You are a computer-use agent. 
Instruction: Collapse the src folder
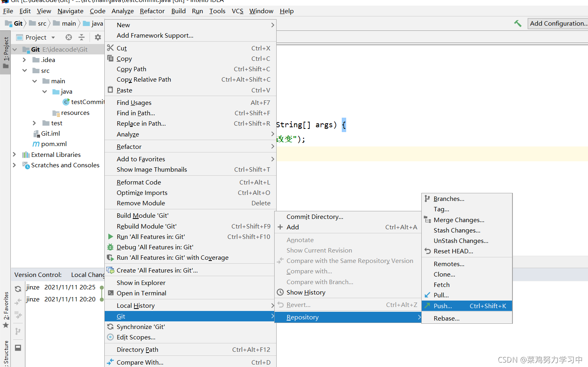tap(24, 70)
